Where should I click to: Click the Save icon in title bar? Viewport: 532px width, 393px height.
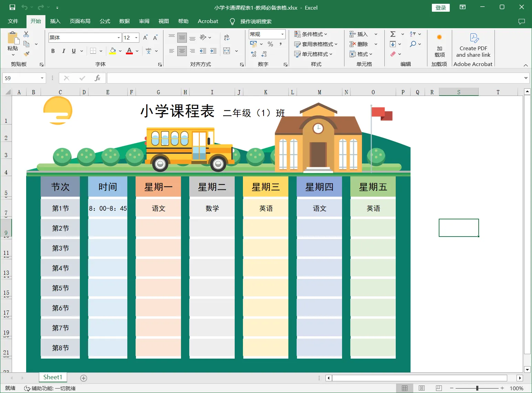point(12,7)
